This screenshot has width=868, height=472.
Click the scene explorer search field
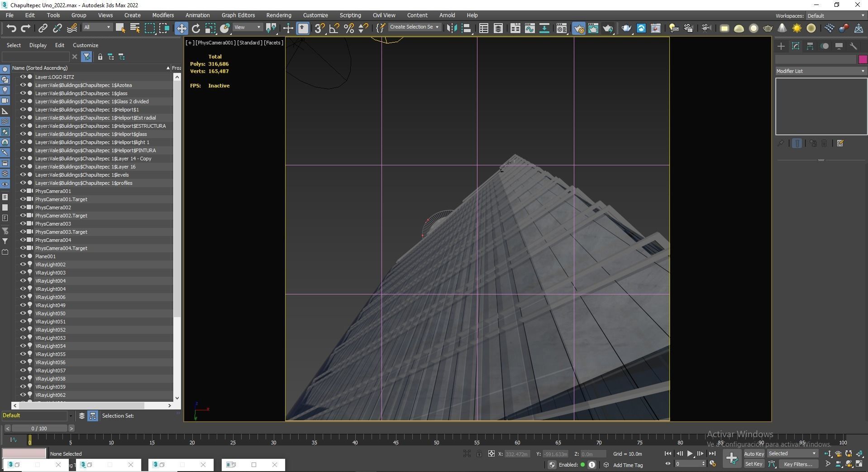click(36, 57)
